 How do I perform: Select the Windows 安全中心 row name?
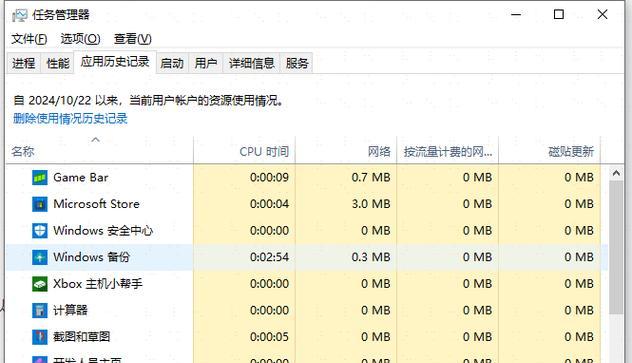(103, 231)
